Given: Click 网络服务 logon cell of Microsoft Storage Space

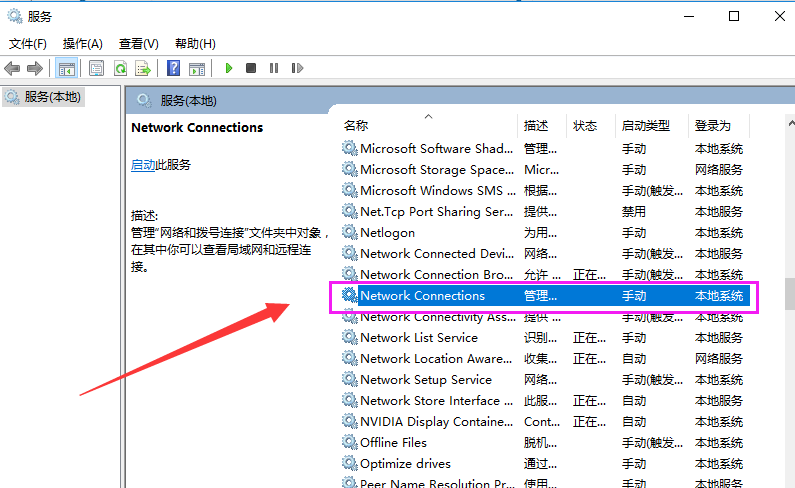Looking at the screenshot, I should (x=718, y=169).
